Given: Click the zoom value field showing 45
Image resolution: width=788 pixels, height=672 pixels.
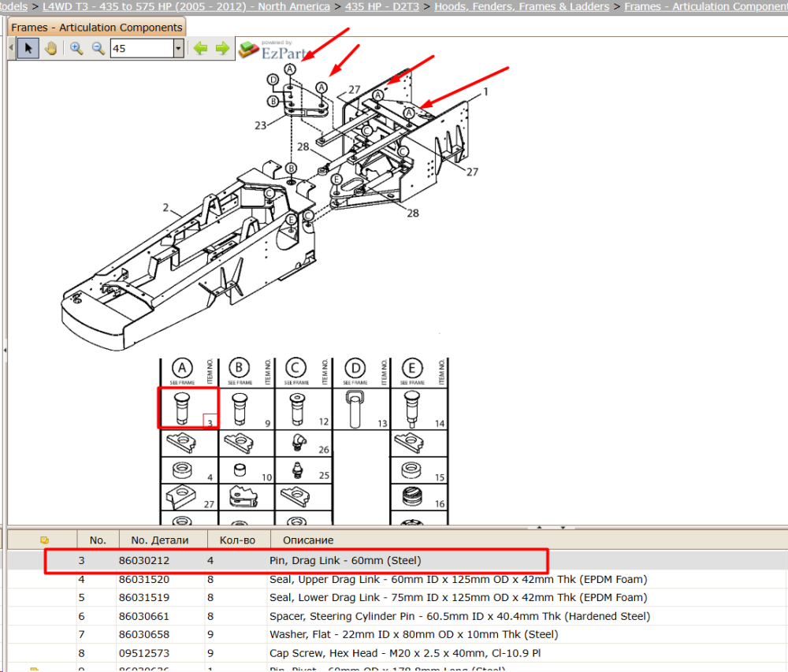Looking at the screenshot, I should pos(142,49).
